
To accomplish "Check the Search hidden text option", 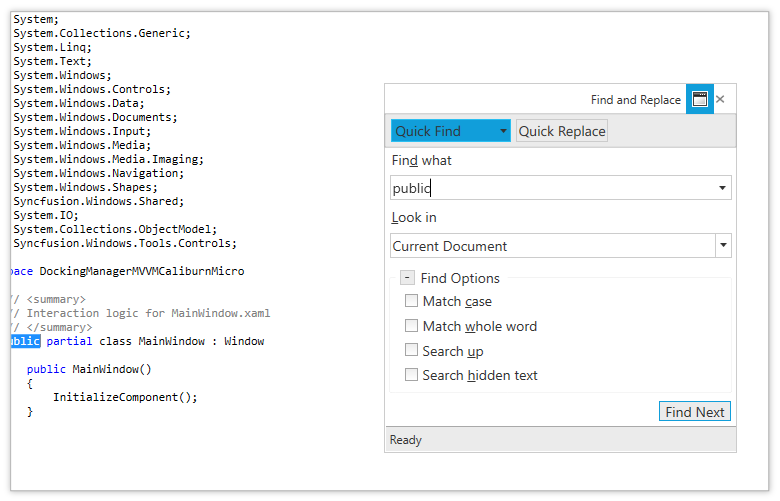I will click(x=411, y=375).
